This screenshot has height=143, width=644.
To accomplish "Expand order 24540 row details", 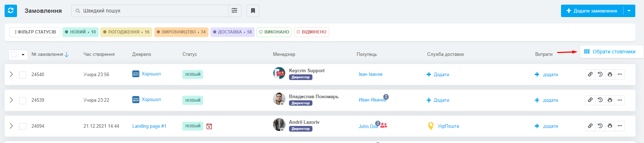I will point(11,74).
